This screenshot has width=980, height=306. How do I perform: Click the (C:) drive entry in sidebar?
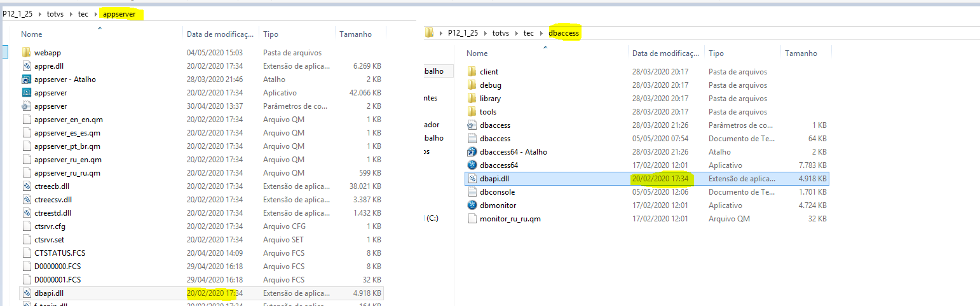[x=432, y=218]
